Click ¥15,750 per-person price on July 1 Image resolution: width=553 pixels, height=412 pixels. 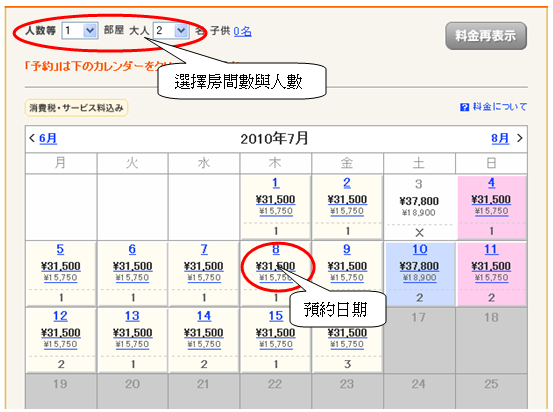click(x=276, y=211)
